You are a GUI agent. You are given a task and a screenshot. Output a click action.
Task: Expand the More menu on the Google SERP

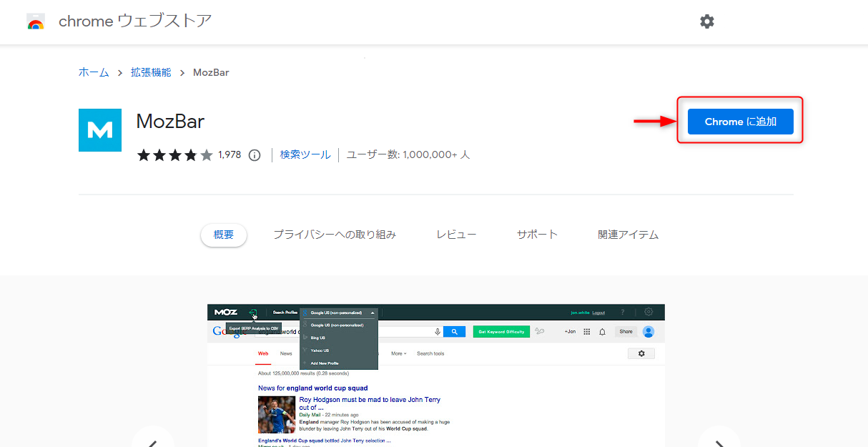coord(398,353)
